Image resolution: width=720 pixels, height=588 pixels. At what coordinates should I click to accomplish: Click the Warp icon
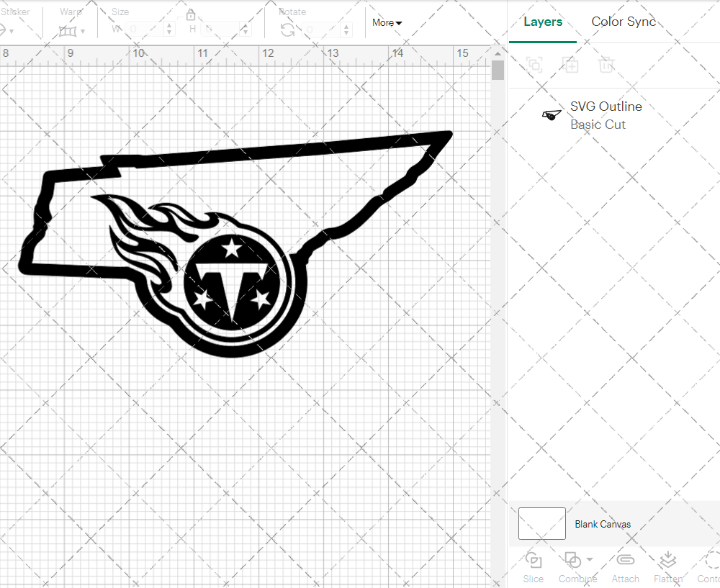click(x=68, y=31)
